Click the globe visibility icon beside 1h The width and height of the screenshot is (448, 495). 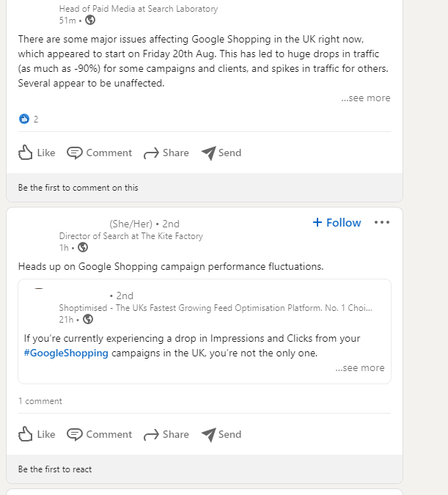coord(83,247)
